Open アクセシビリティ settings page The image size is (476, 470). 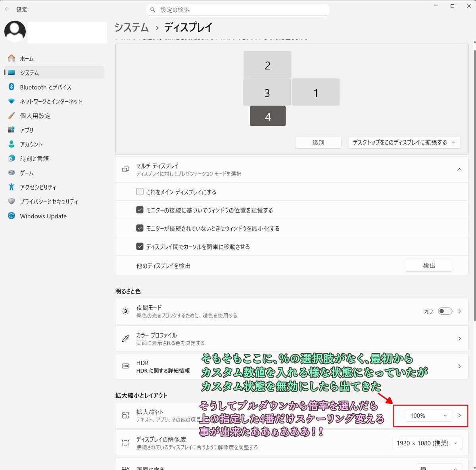(54, 187)
